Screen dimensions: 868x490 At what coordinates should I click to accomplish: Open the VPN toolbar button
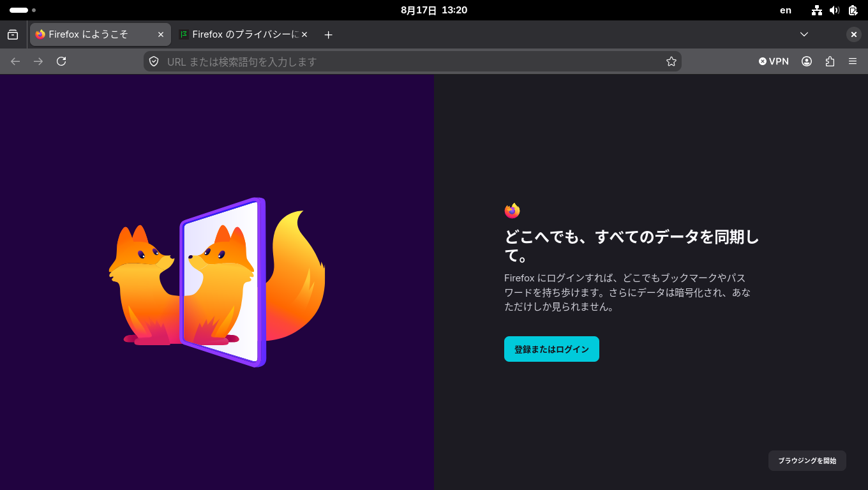774,61
